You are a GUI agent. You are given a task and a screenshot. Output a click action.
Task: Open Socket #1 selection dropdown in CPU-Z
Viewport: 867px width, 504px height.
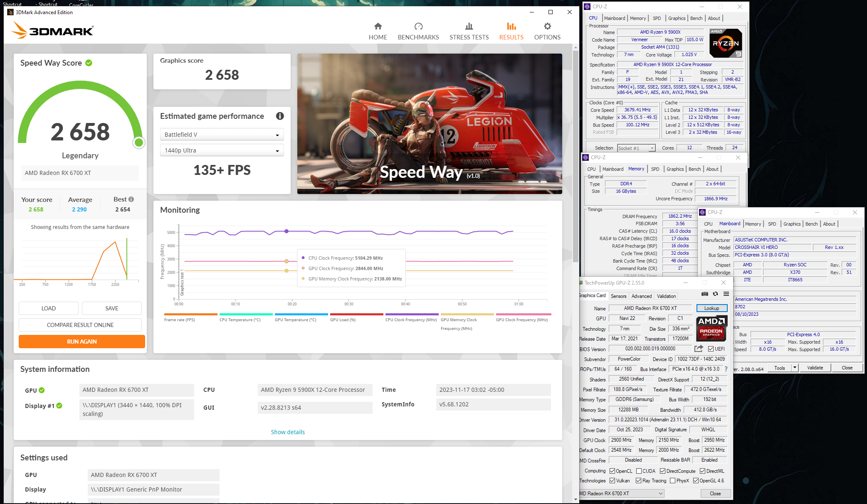(x=636, y=148)
